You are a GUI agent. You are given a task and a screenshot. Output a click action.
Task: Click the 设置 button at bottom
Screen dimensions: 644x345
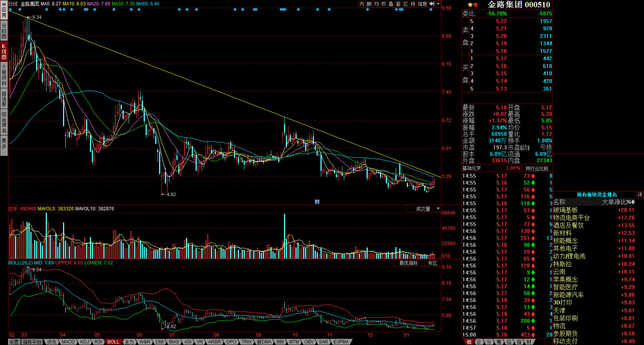(x=14, y=342)
